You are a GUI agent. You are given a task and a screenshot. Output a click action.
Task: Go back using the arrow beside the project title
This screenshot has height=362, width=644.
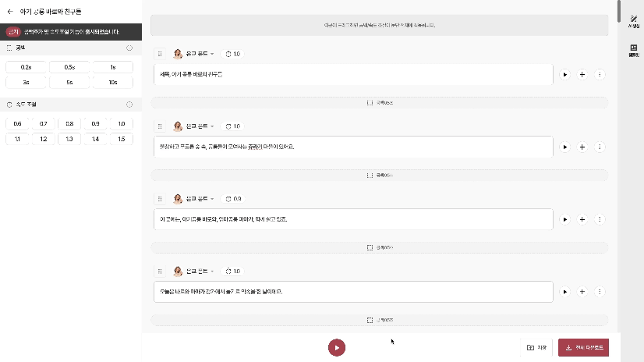pos(10,12)
